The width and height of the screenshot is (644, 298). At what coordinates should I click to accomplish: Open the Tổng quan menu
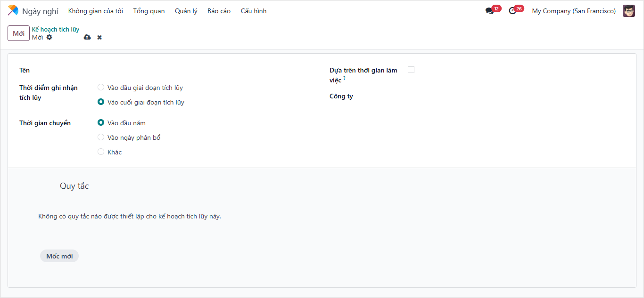tap(149, 11)
